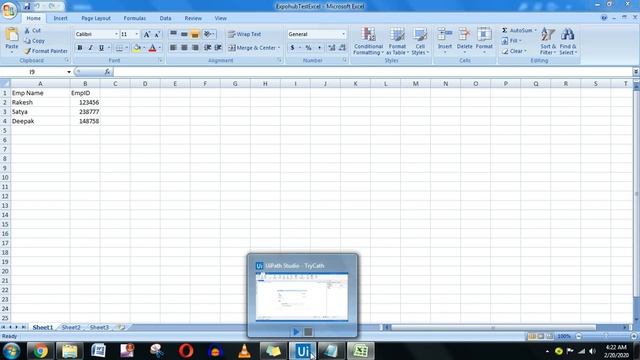640x360 pixels.
Task: Center cell text horizontally
Action: click(184, 48)
